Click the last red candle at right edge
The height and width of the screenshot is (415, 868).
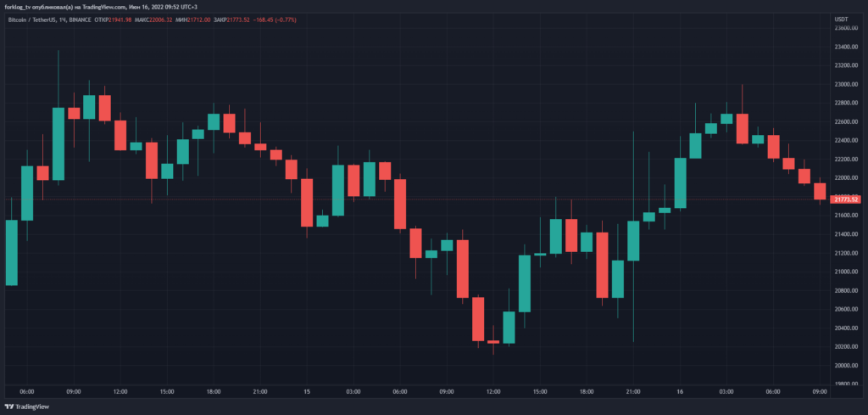point(820,191)
